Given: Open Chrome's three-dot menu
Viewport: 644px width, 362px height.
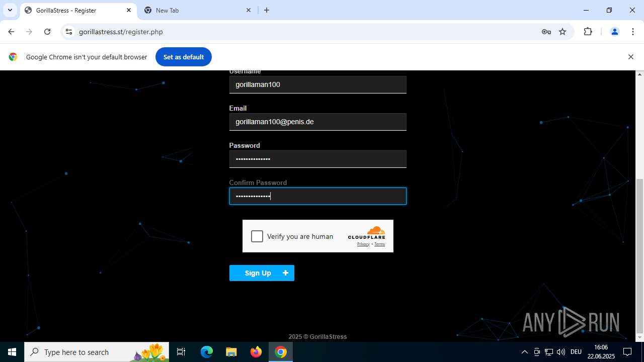Looking at the screenshot, I should [x=633, y=32].
